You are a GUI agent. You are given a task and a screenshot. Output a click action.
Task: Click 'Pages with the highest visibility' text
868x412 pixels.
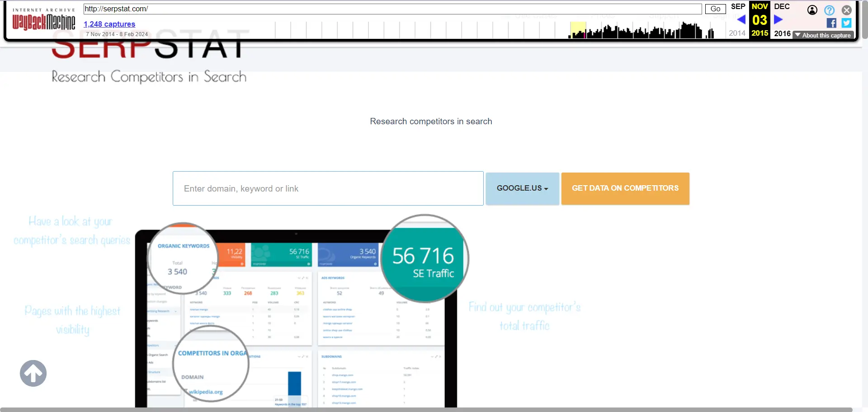click(x=72, y=320)
